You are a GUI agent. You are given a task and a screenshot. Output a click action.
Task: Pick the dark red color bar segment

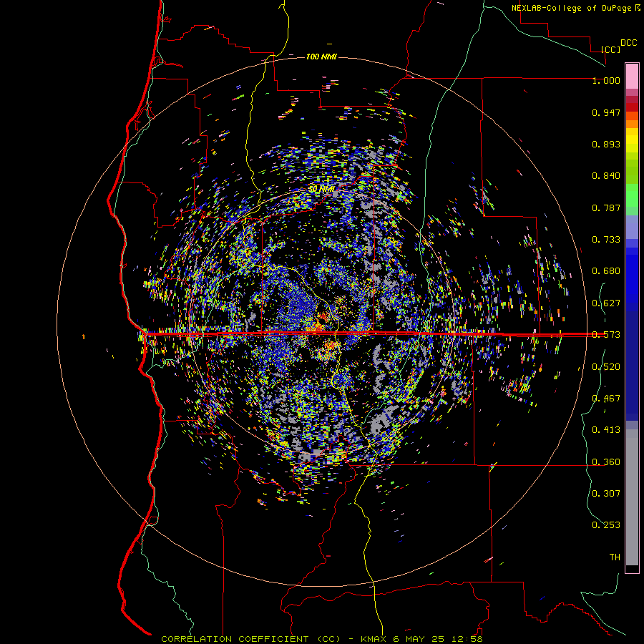click(632, 107)
